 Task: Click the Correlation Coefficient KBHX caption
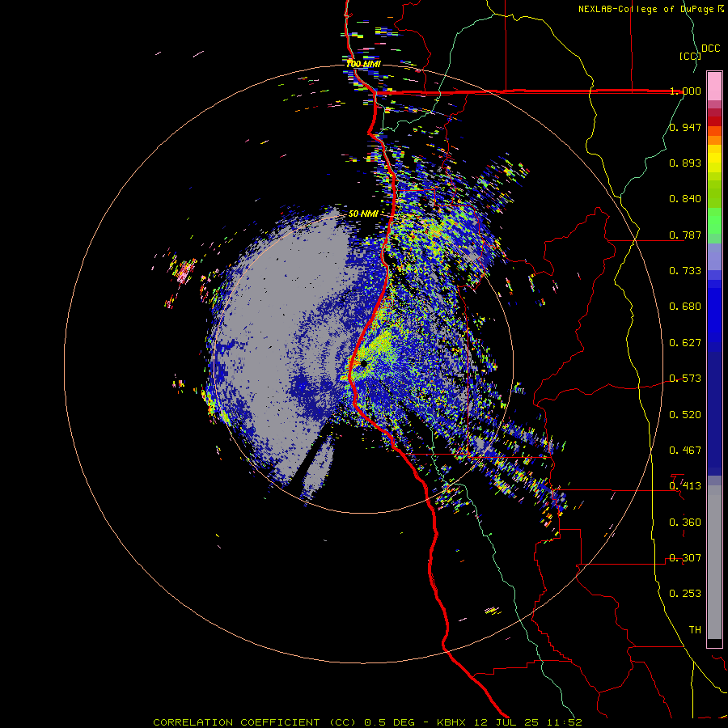coord(368,722)
